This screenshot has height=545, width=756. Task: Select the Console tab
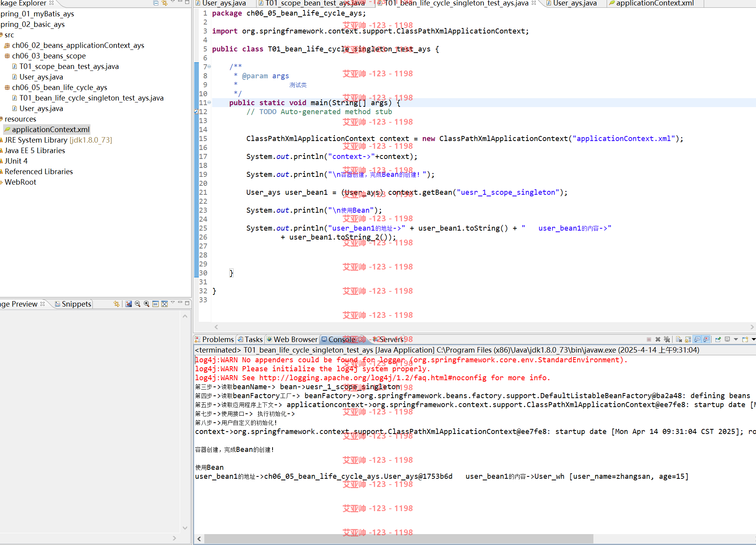338,339
